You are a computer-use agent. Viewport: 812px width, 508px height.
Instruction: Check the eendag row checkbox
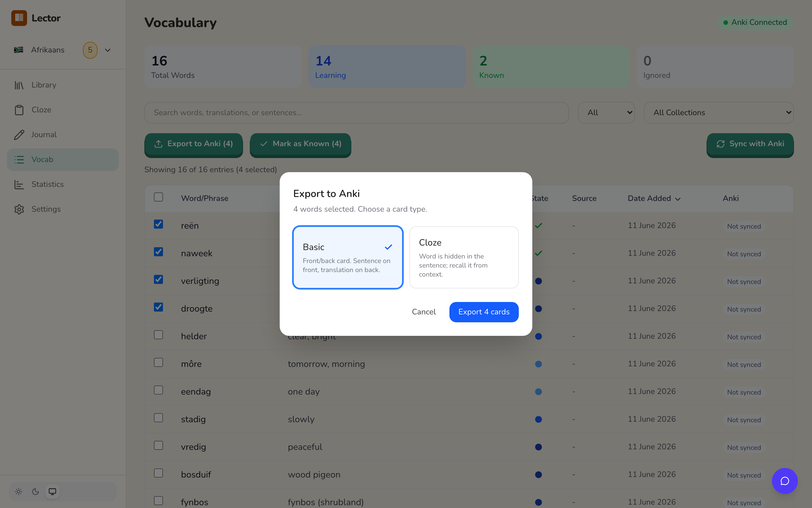[x=158, y=390]
